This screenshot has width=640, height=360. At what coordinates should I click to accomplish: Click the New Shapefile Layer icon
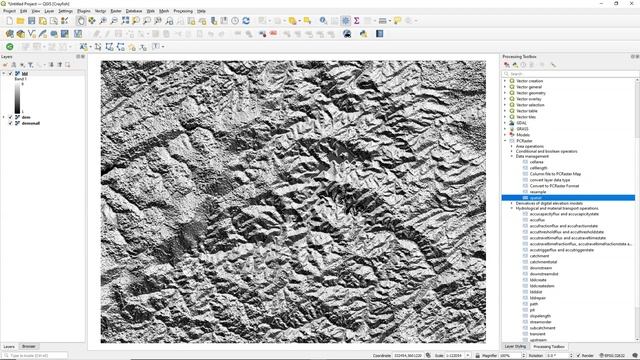pyautogui.click(x=31, y=34)
